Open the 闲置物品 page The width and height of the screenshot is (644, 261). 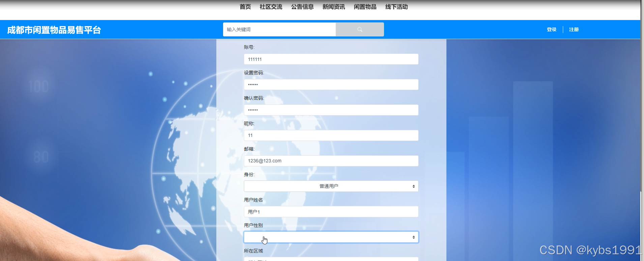click(x=365, y=7)
